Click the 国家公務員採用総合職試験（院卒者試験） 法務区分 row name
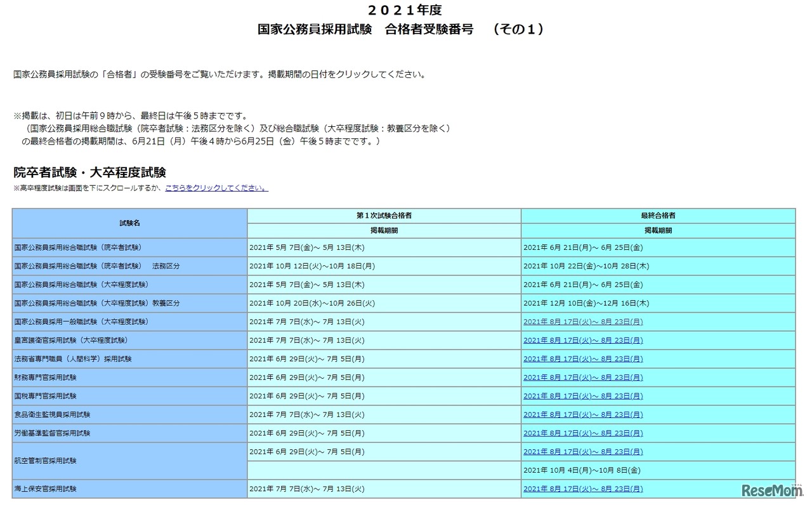 (96, 266)
